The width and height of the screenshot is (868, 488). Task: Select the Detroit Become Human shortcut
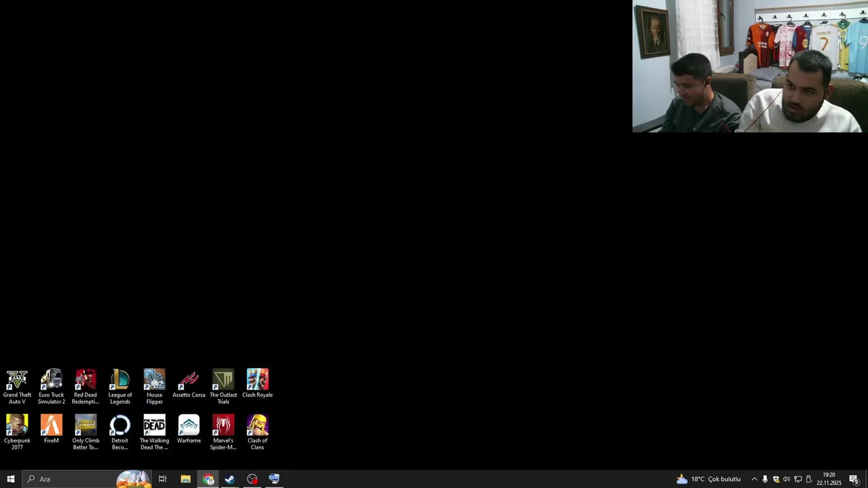click(x=120, y=432)
